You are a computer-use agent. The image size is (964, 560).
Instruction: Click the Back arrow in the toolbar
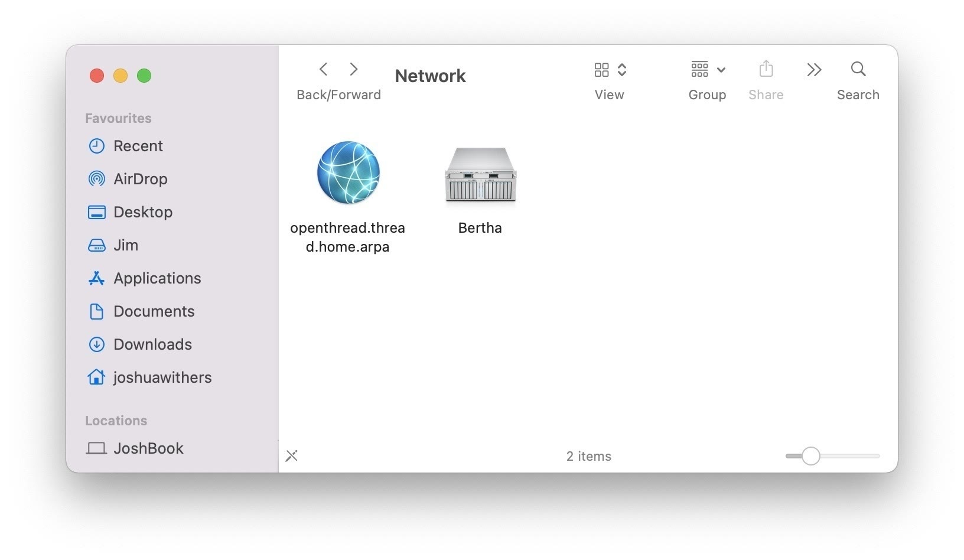point(323,70)
